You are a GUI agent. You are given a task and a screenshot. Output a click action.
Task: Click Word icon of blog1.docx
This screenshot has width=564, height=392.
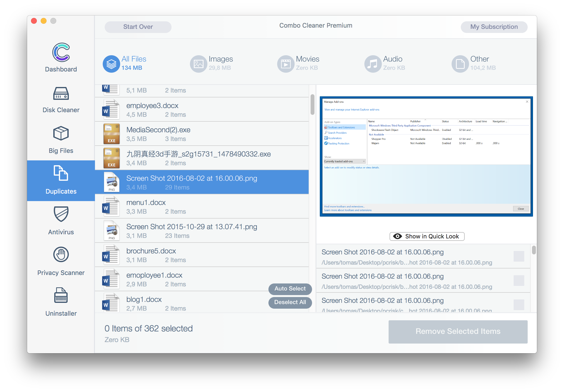click(111, 303)
